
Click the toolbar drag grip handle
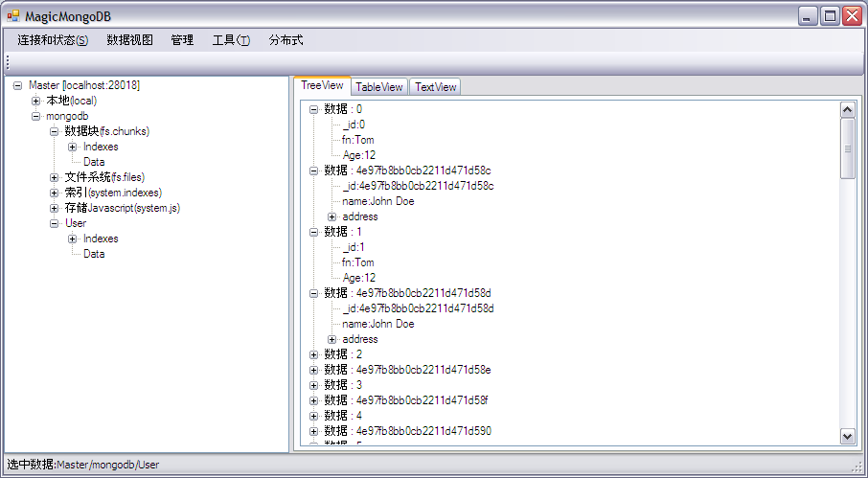[x=8, y=62]
